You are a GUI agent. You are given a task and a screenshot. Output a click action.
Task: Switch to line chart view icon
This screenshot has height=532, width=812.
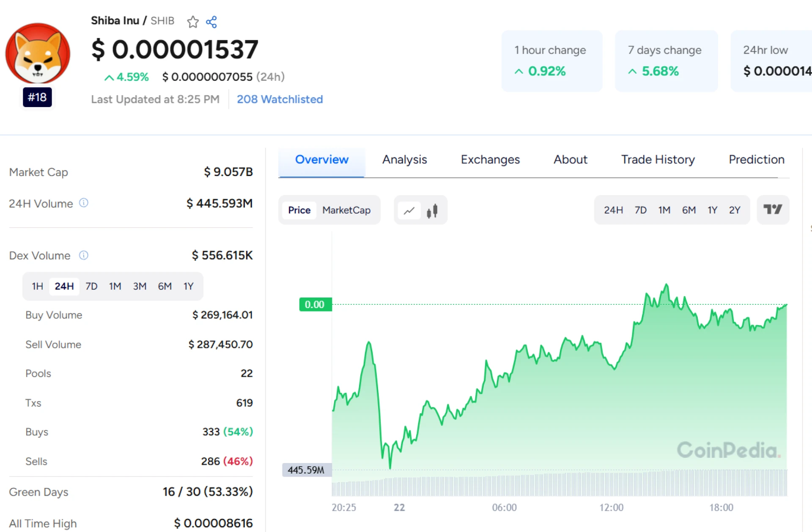[x=409, y=210]
